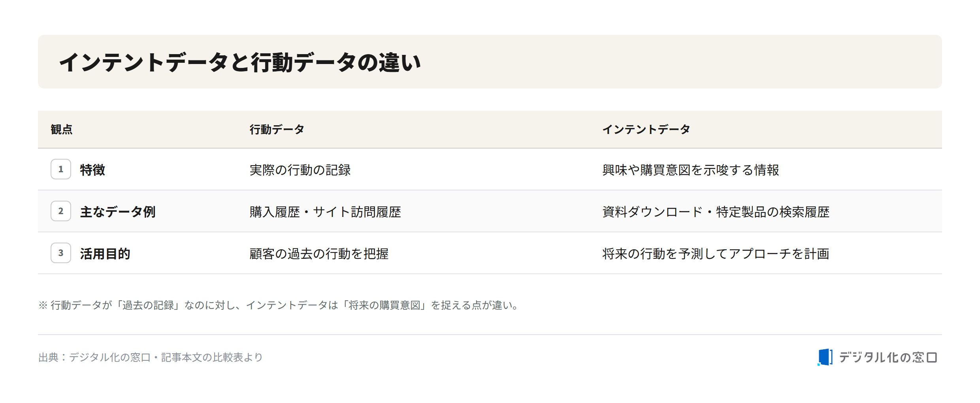Click the cell 将来の行動を予測してアプローチを計画

[x=716, y=254]
